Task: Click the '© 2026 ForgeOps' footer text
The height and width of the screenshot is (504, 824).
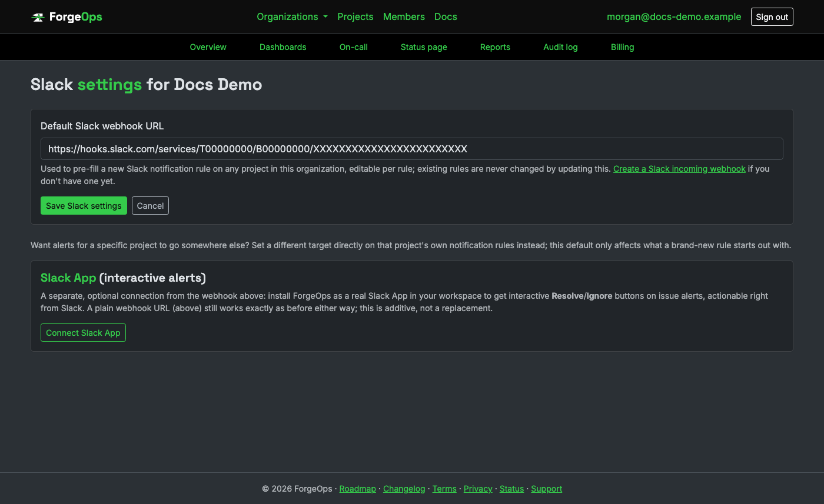Action: pyautogui.click(x=297, y=489)
